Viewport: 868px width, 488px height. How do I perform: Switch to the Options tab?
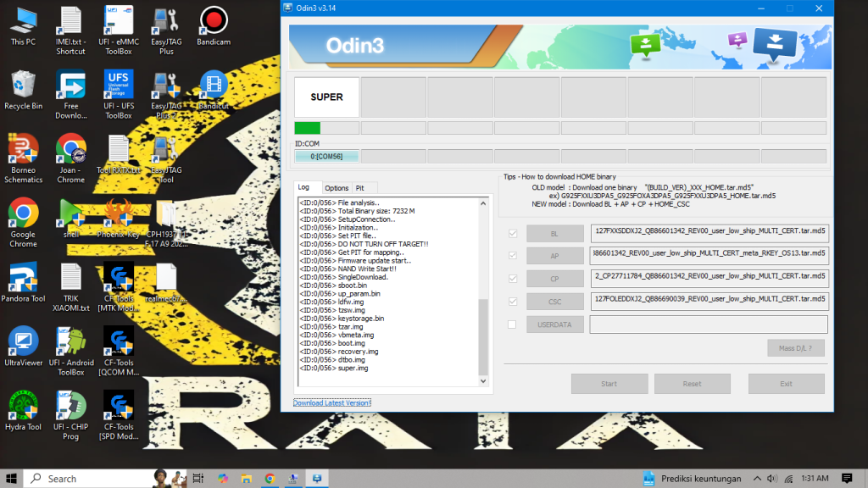[337, 188]
